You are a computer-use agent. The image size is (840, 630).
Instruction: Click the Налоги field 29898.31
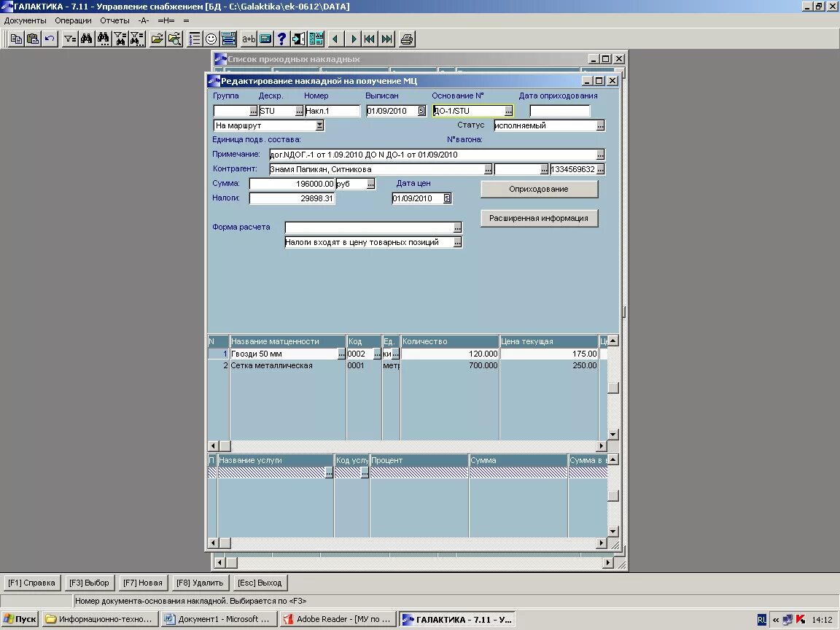(292, 198)
